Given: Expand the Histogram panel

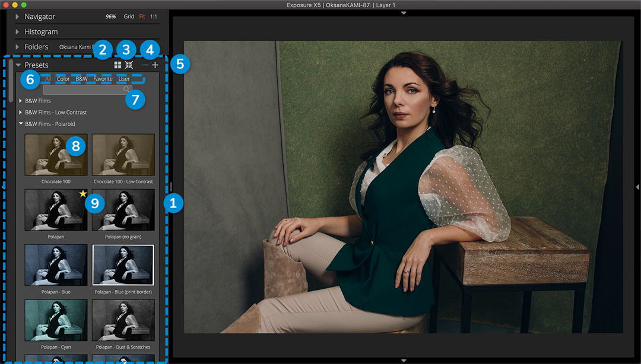Looking at the screenshot, I should pyautogui.click(x=18, y=32).
